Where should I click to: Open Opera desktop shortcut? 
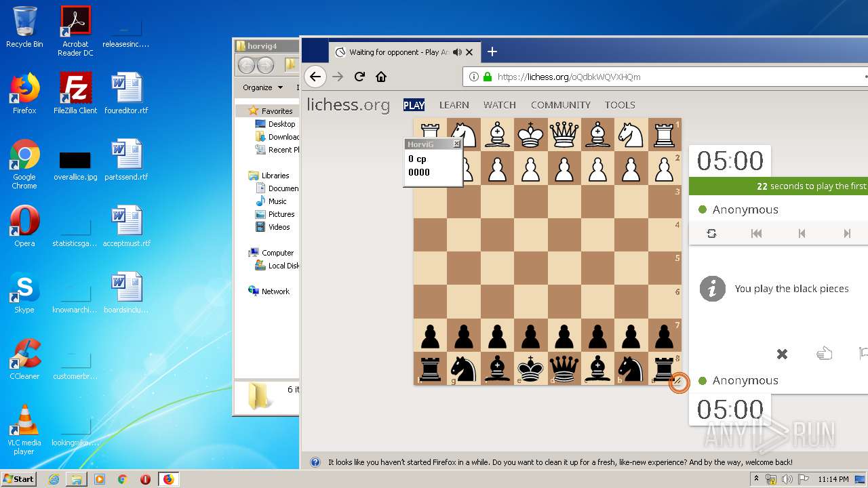pos(24,226)
